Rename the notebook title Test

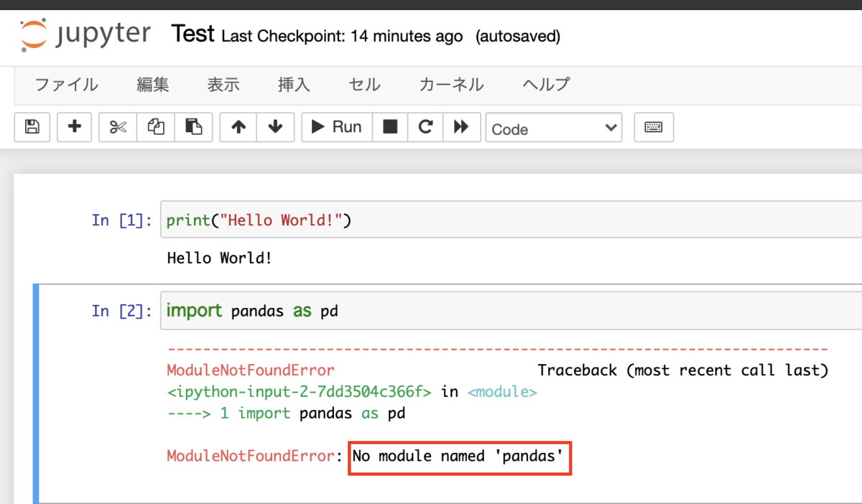pyautogui.click(x=193, y=34)
